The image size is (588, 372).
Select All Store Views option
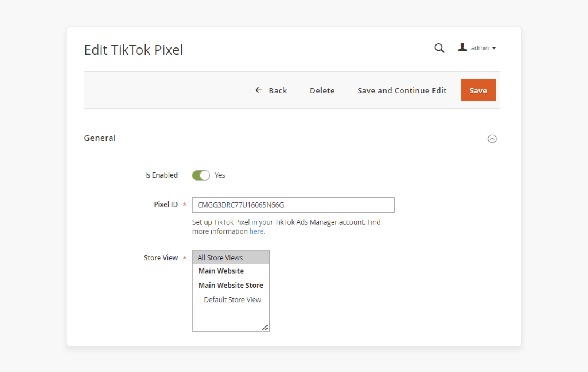coord(231,258)
